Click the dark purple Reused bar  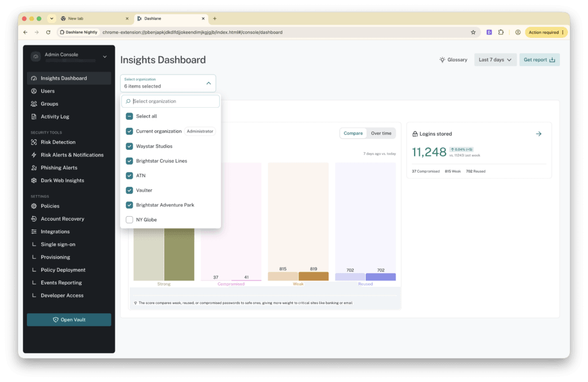(x=381, y=277)
